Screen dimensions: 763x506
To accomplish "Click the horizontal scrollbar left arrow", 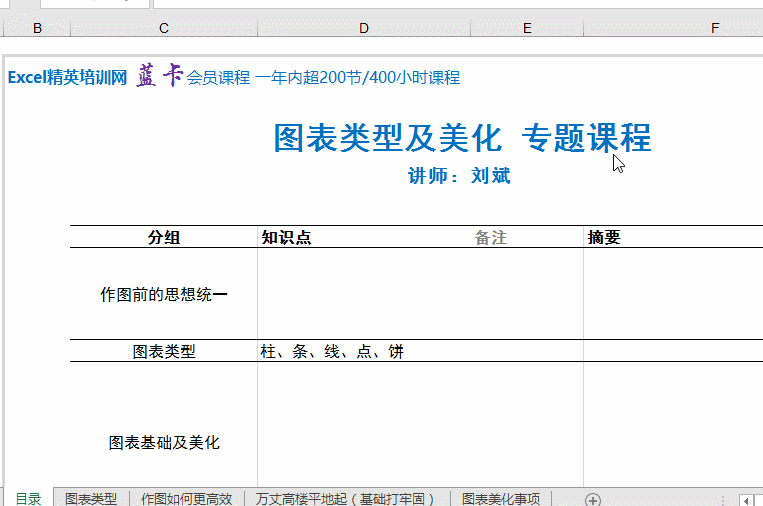I will point(745,499).
